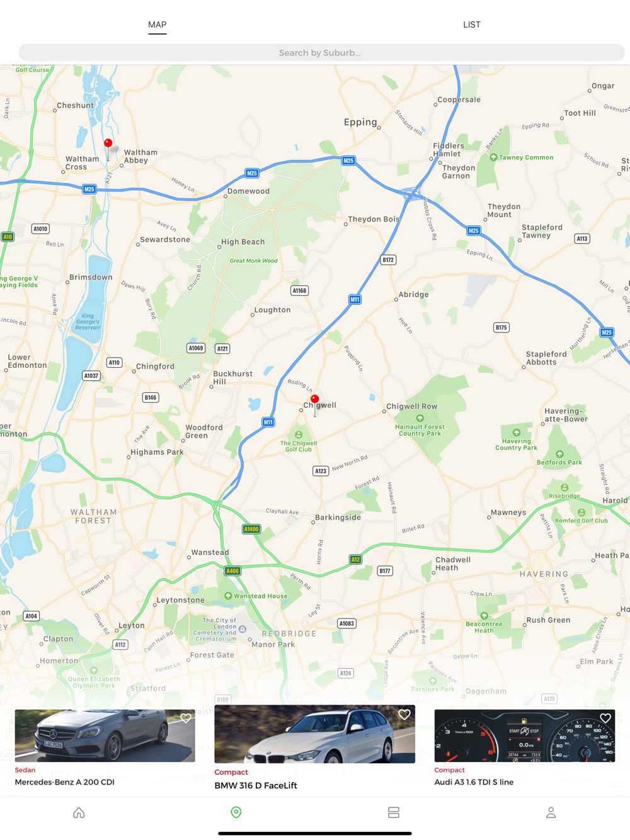
Task: Select the map location pin tab icon
Action: [x=236, y=812]
